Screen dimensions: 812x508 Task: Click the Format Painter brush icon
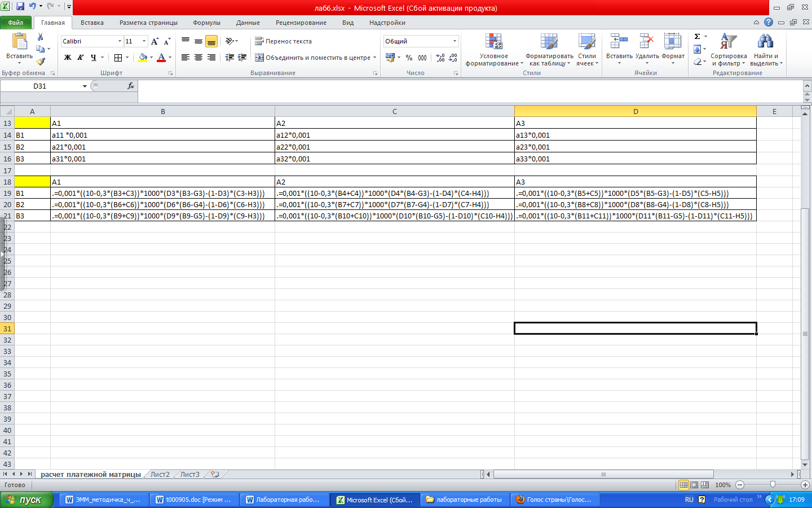(40, 62)
